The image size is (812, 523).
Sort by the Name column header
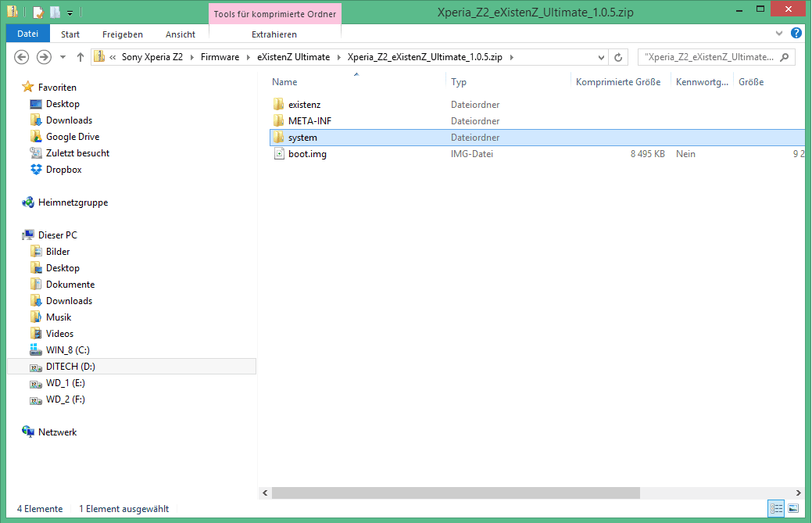pyautogui.click(x=284, y=82)
